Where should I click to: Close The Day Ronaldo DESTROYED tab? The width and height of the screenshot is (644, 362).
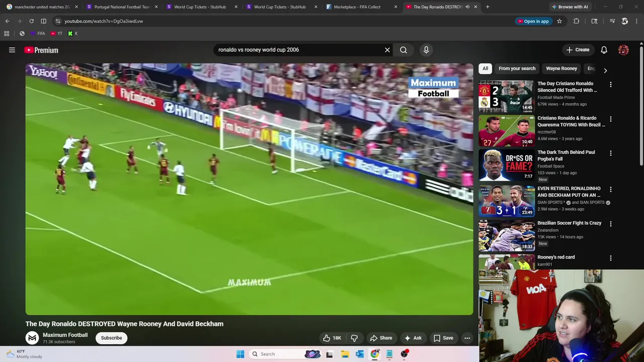(x=475, y=7)
